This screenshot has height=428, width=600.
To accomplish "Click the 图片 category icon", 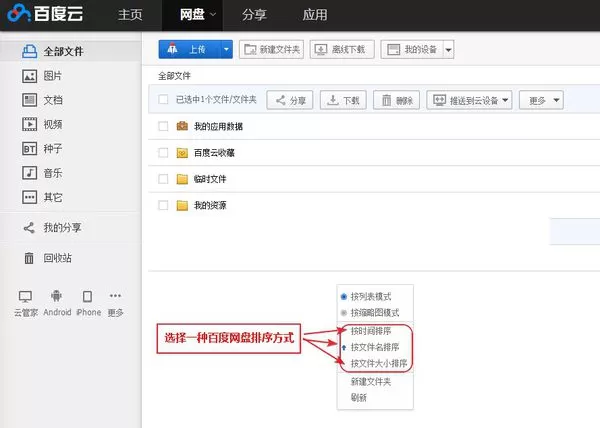I will point(29,76).
